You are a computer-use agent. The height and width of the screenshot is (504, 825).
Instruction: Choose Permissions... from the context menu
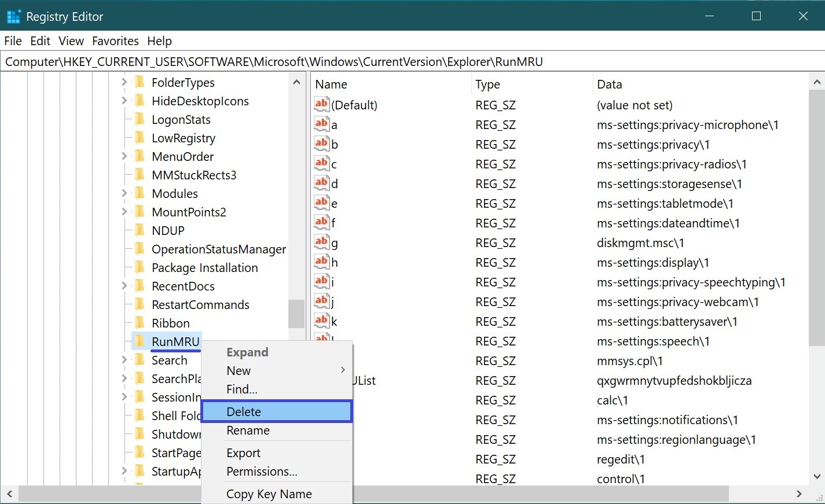click(x=277, y=472)
